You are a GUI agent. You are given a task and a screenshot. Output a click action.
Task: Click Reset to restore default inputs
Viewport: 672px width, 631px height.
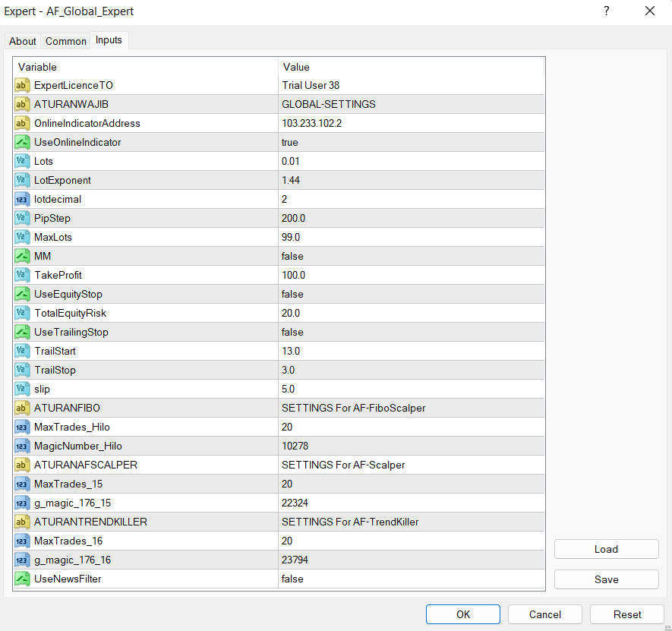pyautogui.click(x=626, y=614)
